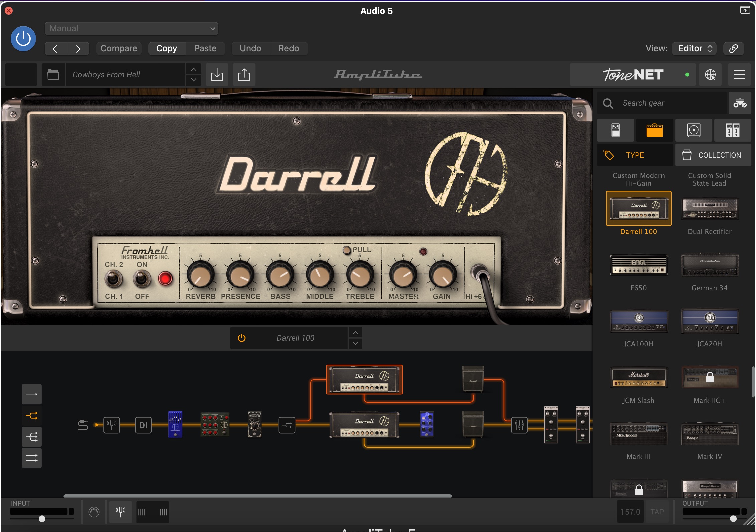Viewport: 756px width, 532px height.
Task: Click the link icon next to Editor
Action: tap(733, 49)
